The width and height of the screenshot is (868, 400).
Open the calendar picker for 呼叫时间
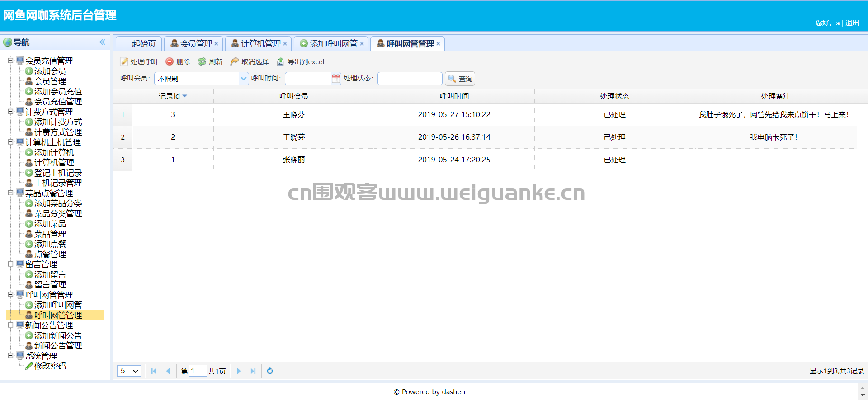tap(336, 79)
